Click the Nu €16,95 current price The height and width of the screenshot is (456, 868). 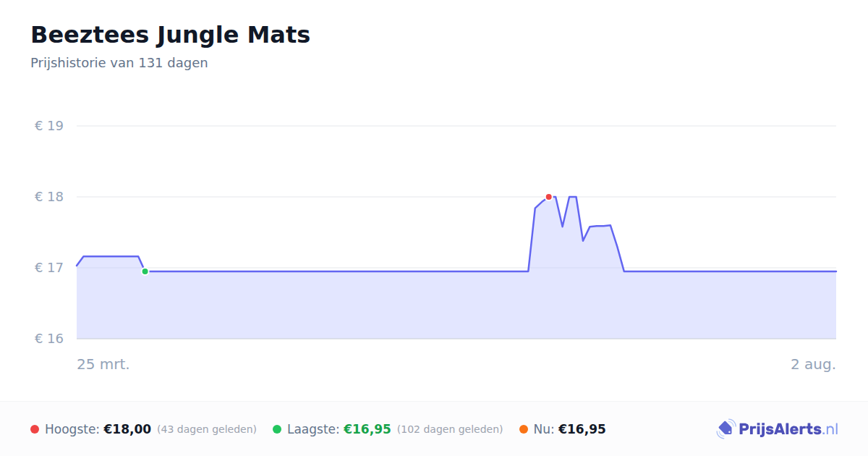pyautogui.click(x=582, y=429)
